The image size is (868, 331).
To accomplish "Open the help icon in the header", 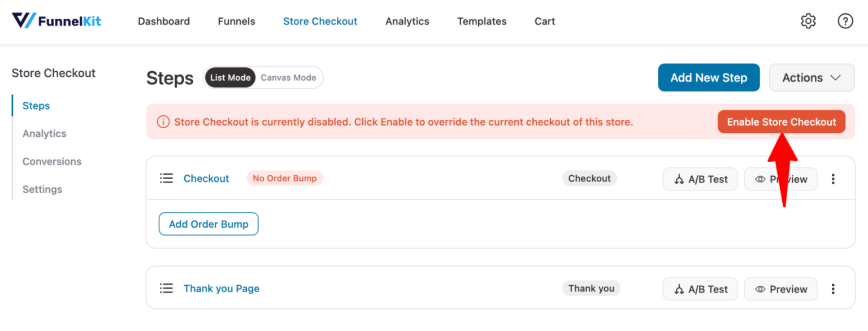I will tap(845, 21).
